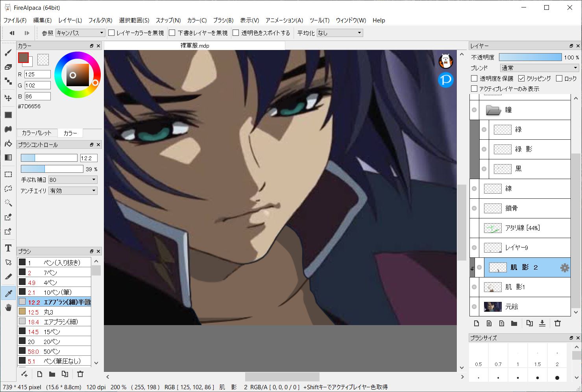This screenshot has height=392, width=582.
Task: Select the 鎖骨 layer
Action: pyautogui.click(x=523, y=208)
